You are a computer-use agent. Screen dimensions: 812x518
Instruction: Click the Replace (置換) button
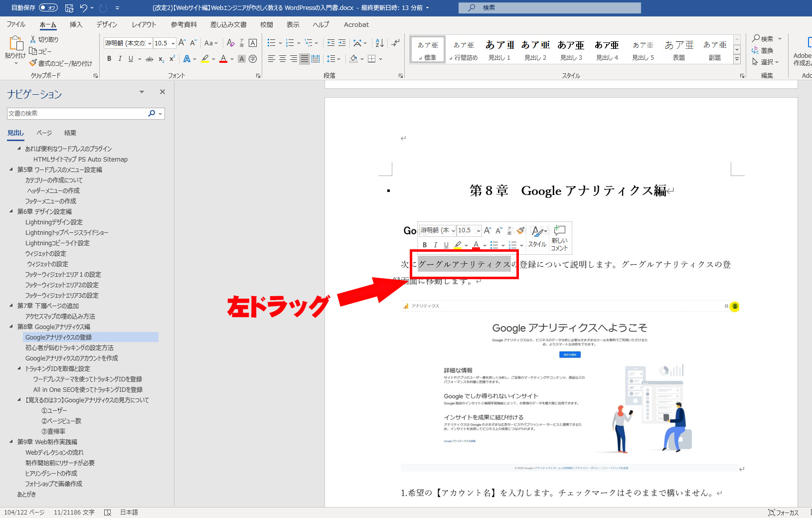pyautogui.click(x=763, y=50)
